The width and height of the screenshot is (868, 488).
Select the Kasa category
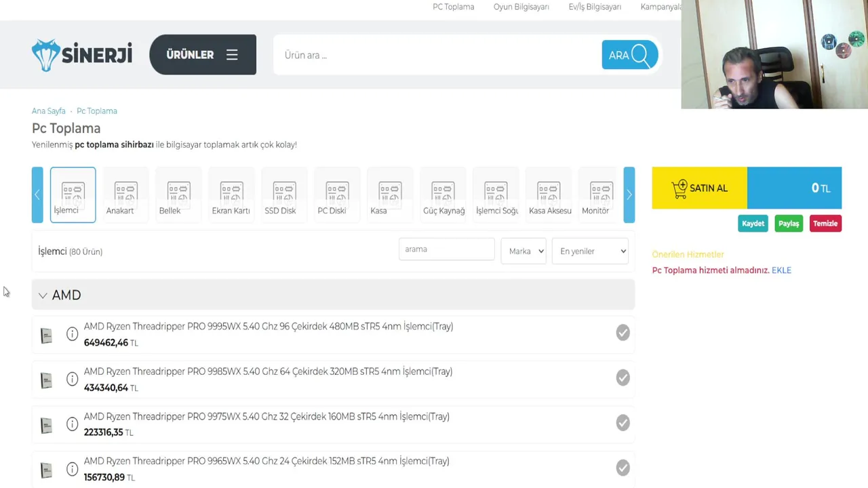point(390,196)
